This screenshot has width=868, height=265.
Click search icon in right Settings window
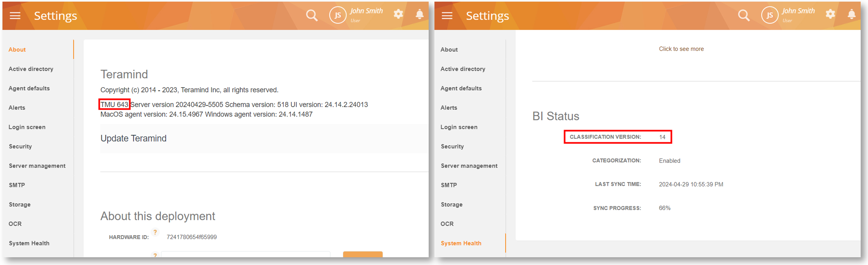(x=744, y=15)
